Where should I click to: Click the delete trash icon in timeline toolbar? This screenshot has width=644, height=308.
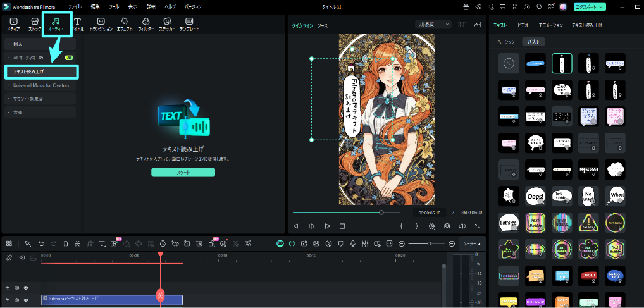65,243
